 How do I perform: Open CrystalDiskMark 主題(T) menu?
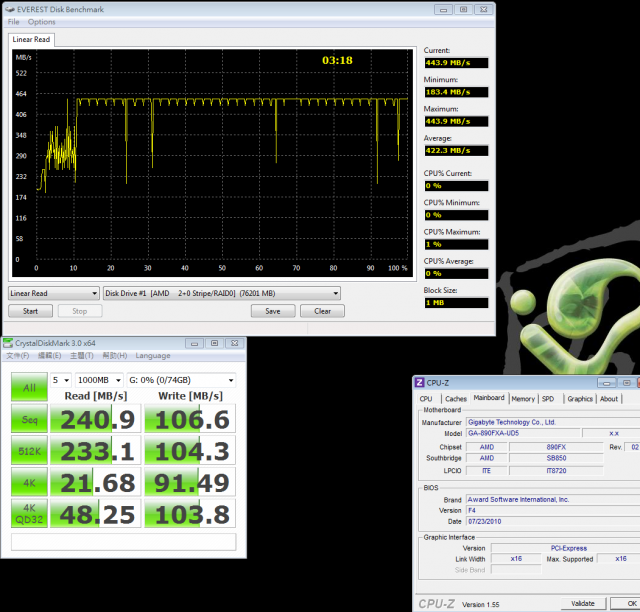coord(82,356)
